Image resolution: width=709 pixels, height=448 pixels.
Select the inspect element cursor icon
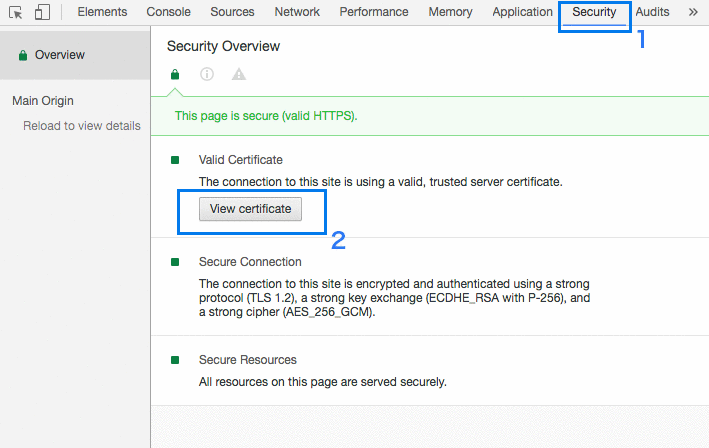pos(16,13)
